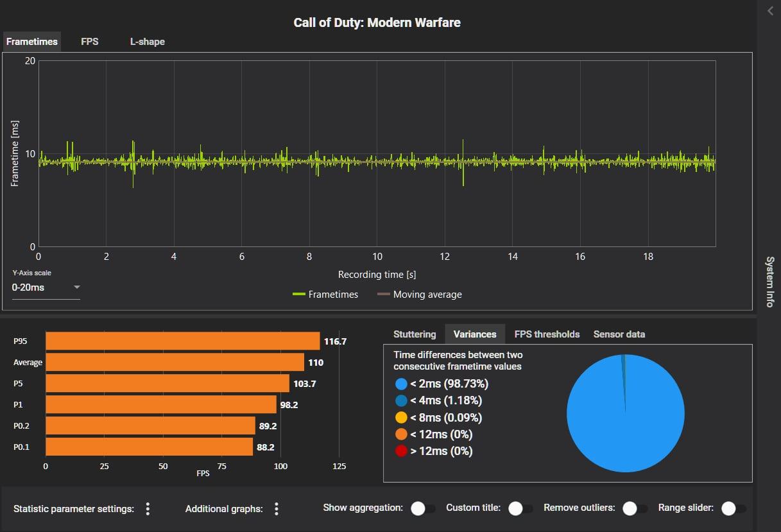781x532 pixels.
Task: Open the Y-Axis scale 0-20ms dropdown
Action: [46, 287]
